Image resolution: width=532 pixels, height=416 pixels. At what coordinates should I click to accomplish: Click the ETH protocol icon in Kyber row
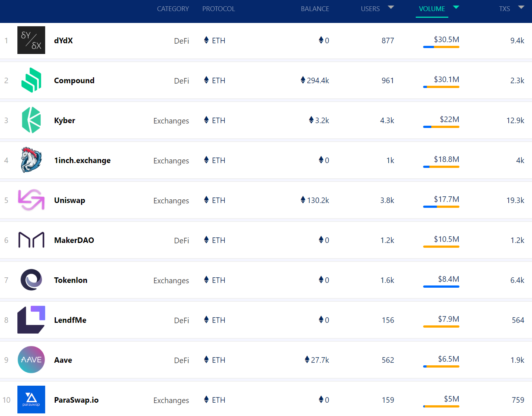(206, 120)
